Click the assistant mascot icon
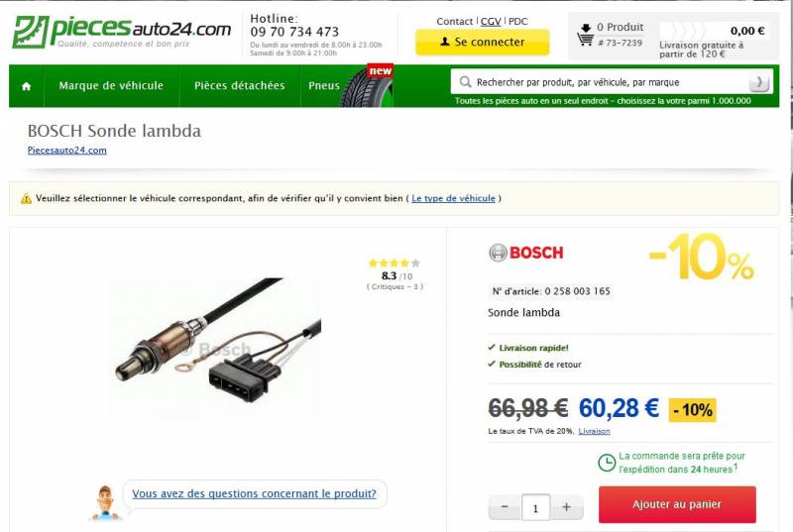The height and width of the screenshot is (532, 793). pyautogui.click(x=105, y=502)
